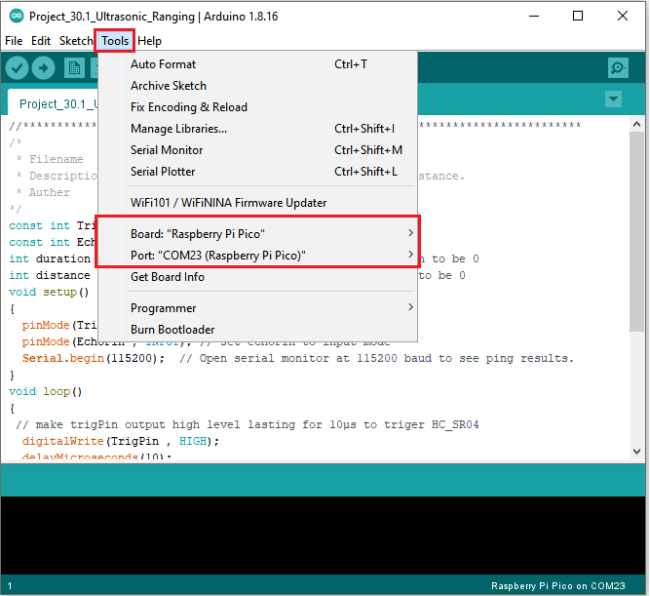This screenshot has height=596, width=650.
Task: Open the File menu
Action: point(14,41)
